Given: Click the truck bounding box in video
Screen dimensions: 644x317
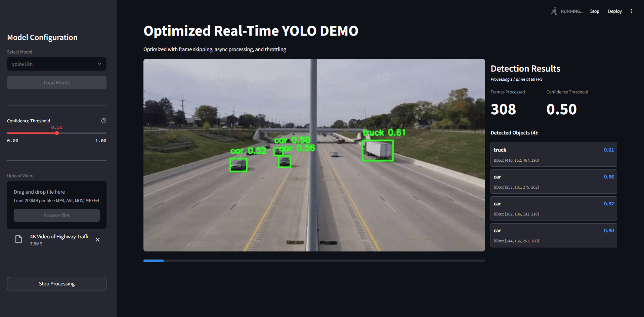Looking at the screenshot, I should coord(378,151).
